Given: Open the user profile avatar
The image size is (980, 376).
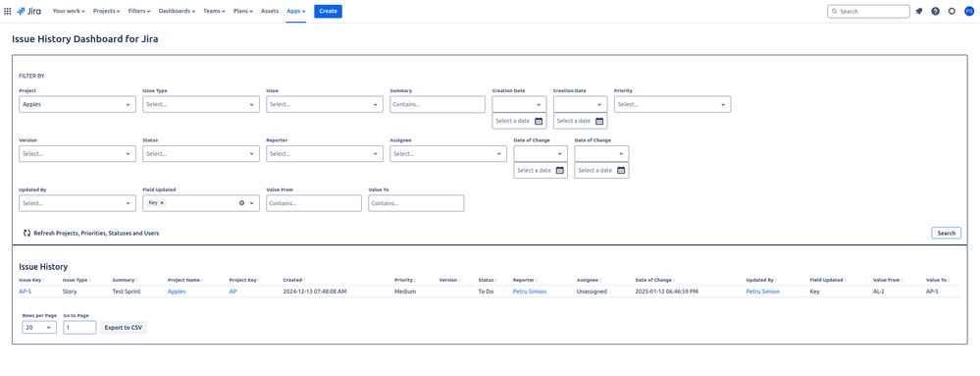Looking at the screenshot, I should [x=969, y=11].
